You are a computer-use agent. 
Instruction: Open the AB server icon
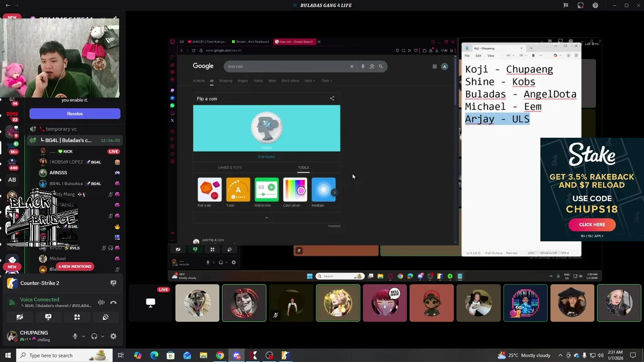pyautogui.click(x=12, y=179)
